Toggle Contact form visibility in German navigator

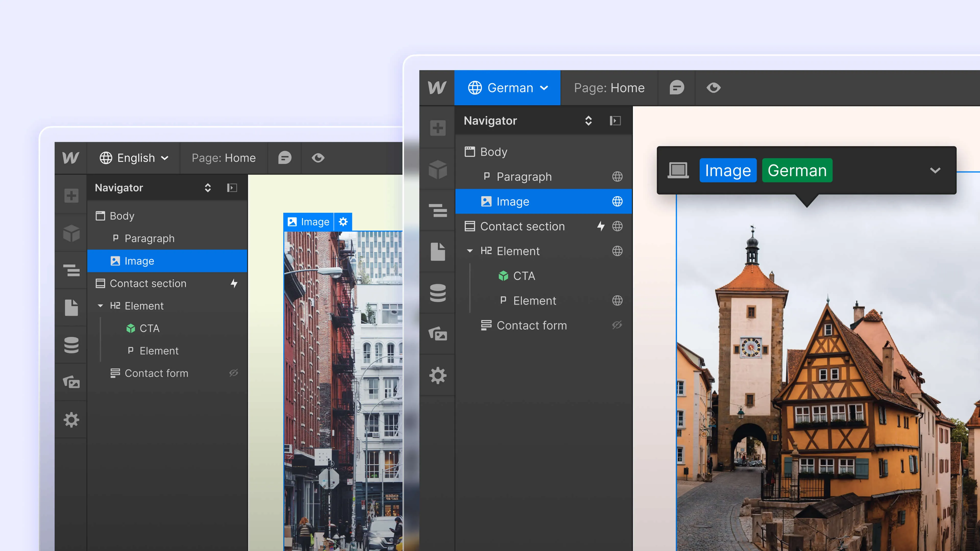[x=617, y=325]
